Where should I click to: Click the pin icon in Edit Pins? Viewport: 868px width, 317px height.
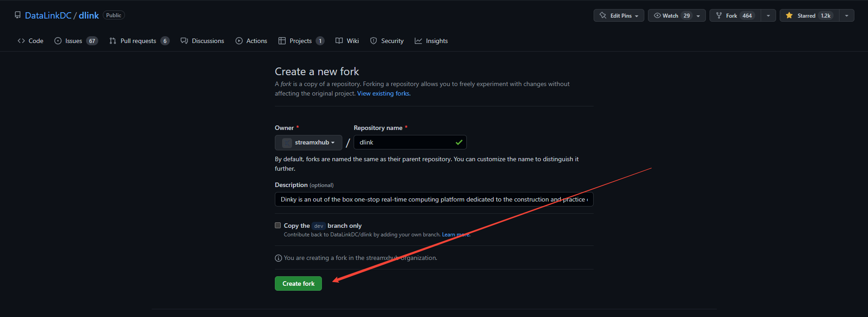603,15
